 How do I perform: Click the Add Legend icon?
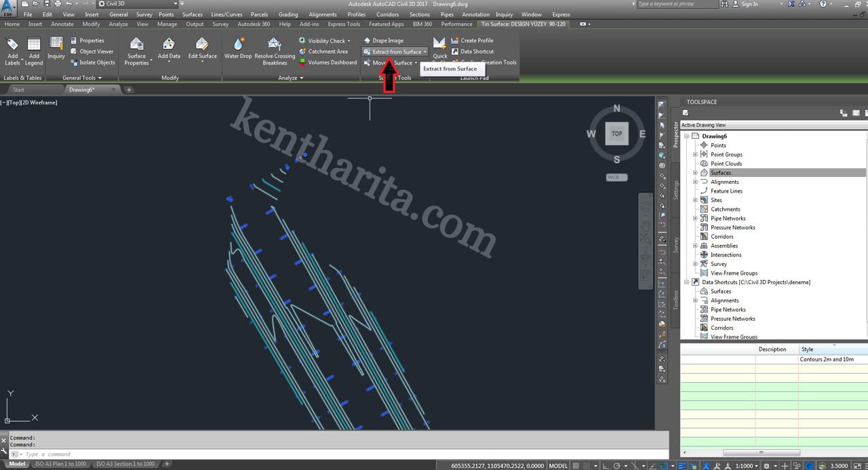pyautogui.click(x=34, y=50)
